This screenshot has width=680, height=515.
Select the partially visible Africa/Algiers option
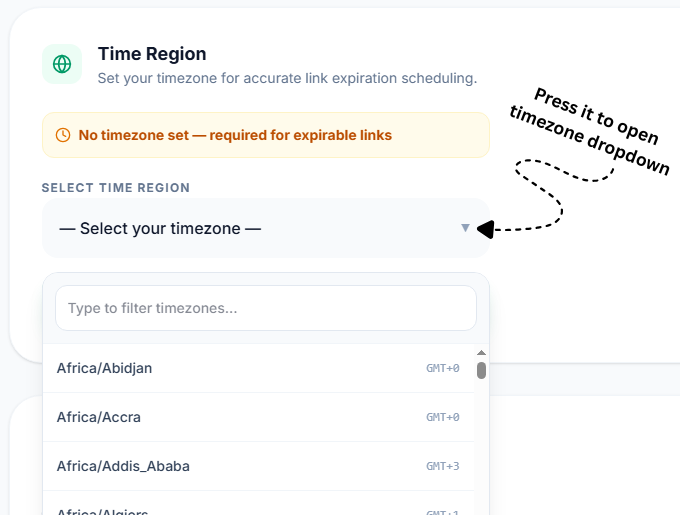click(x=258, y=503)
